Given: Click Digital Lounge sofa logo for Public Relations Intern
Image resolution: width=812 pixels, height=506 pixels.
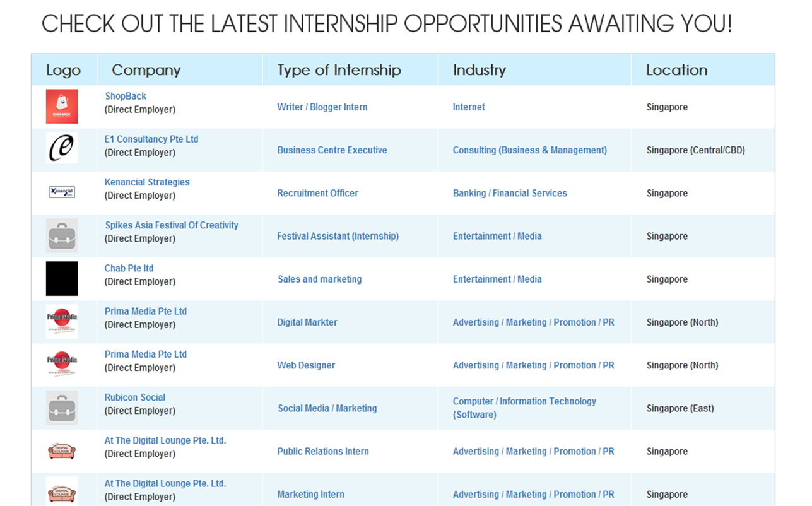Looking at the screenshot, I should (62, 450).
